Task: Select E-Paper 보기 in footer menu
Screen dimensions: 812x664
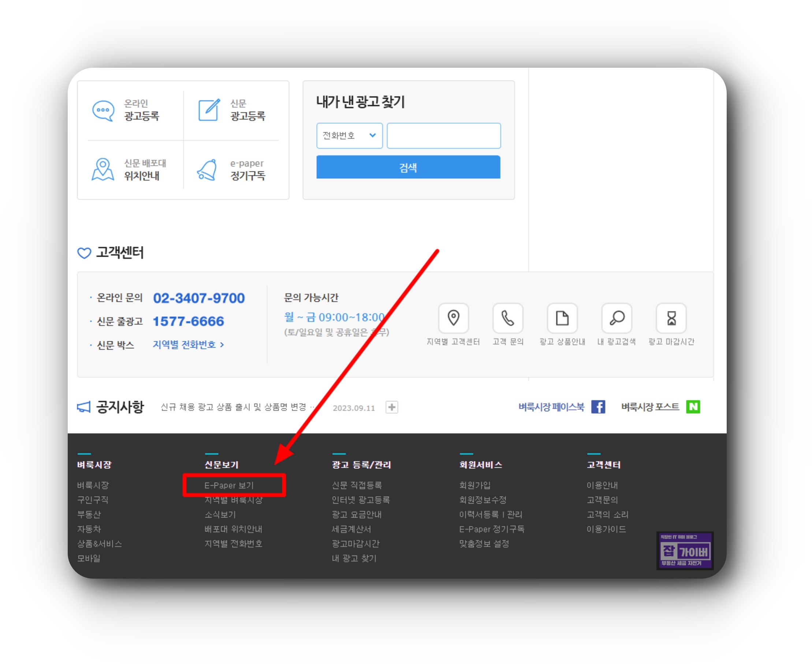Action: click(229, 485)
